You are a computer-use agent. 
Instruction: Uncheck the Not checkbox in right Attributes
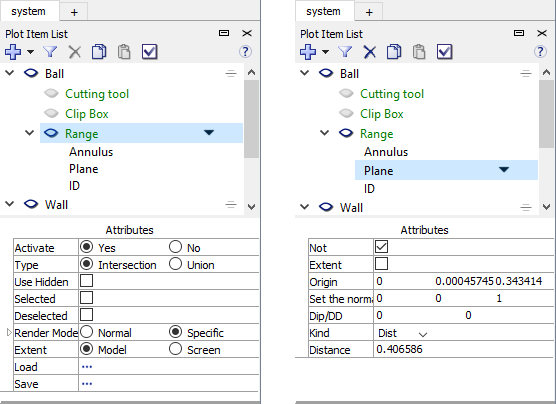click(x=381, y=247)
